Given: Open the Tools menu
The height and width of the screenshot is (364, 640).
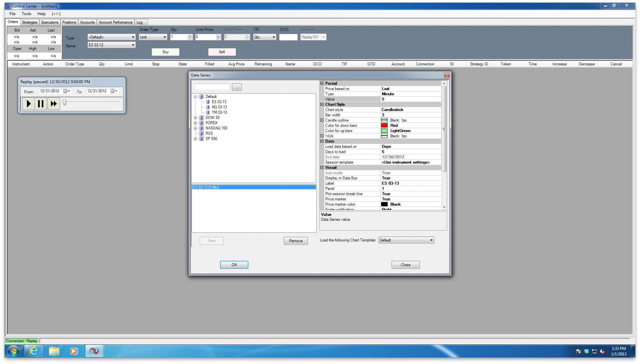Looking at the screenshot, I should tap(26, 14).
